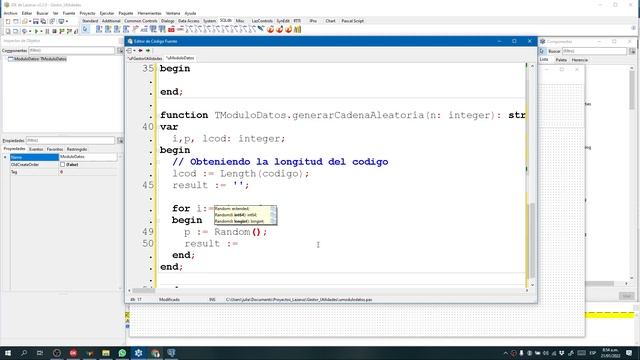Viewport: 640px width, 360px height.
Task: Select the Herencia tab in Componentes window
Action: coord(580,60)
